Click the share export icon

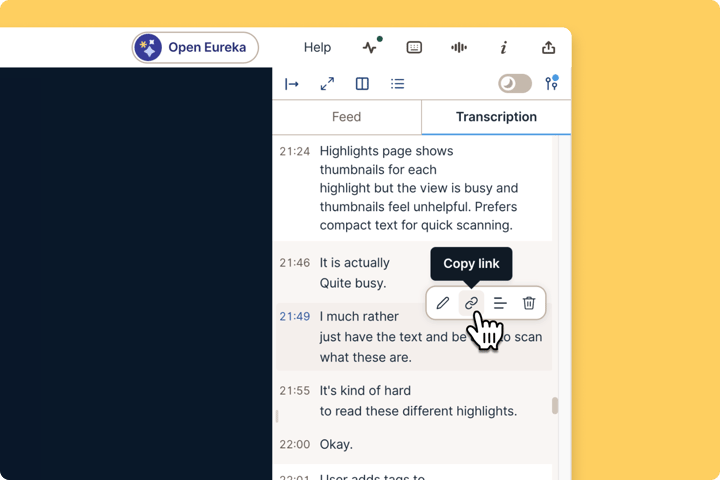[548, 47]
